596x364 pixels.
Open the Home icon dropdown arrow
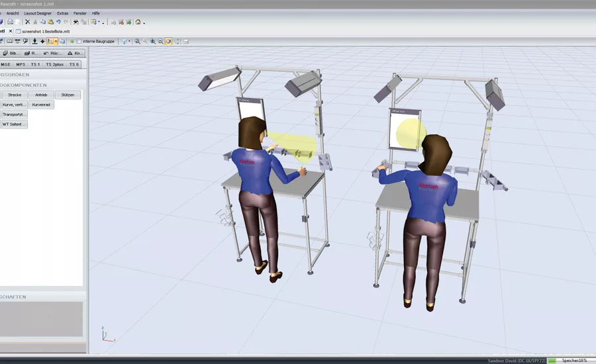pos(144,23)
